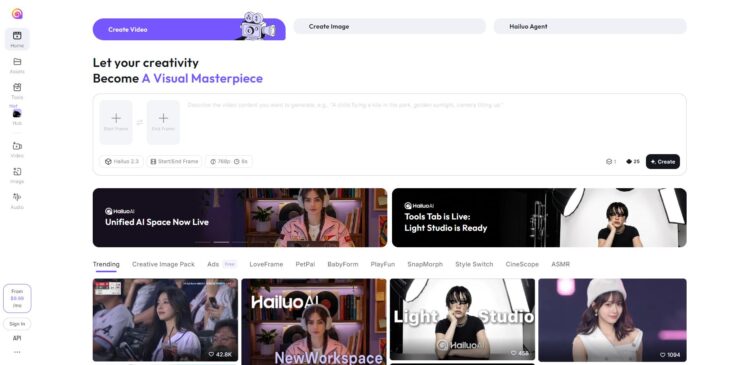Swap start and end frames icon
The height and width of the screenshot is (365, 750).
[x=140, y=122]
